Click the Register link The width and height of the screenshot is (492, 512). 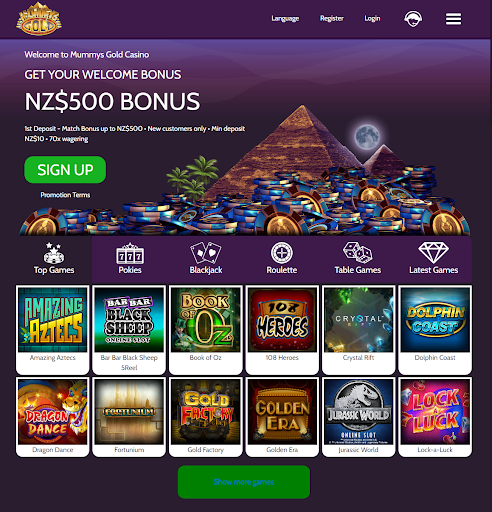click(332, 19)
